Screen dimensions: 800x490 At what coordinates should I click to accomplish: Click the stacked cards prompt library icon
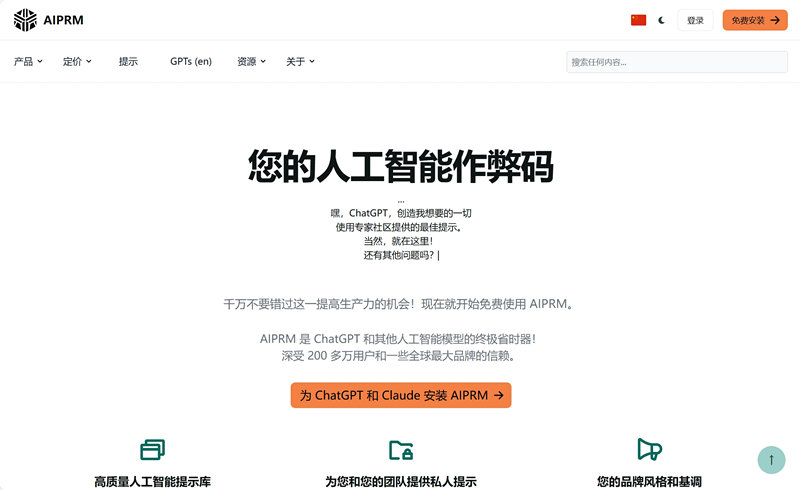coord(153,450)
